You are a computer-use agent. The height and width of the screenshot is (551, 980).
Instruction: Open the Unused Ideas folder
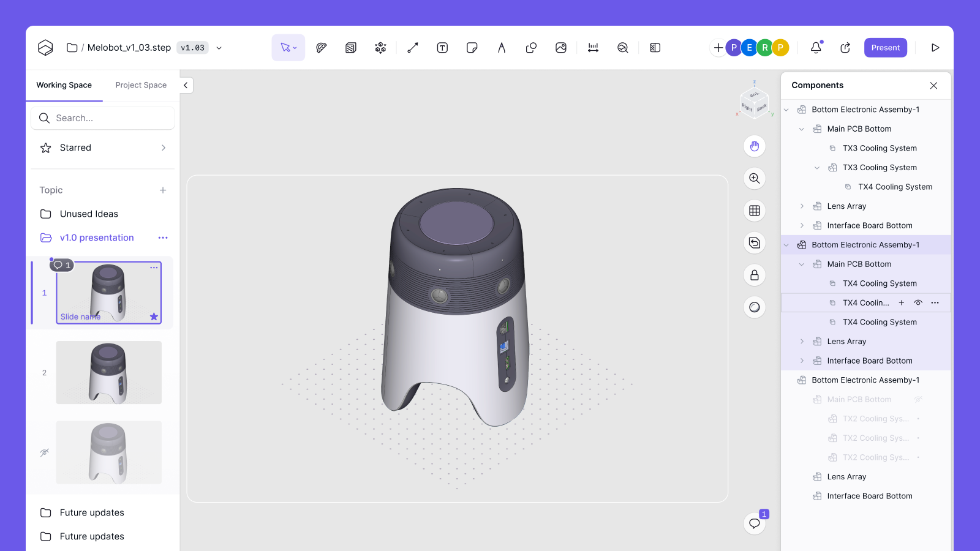[89, 214]
